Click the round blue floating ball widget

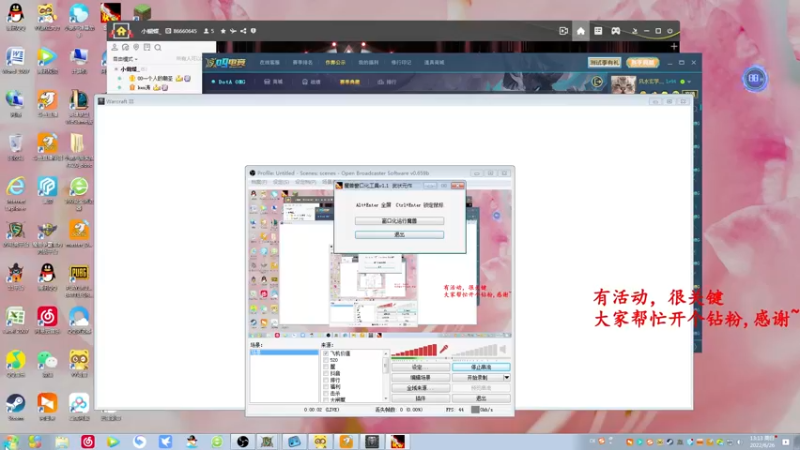tap(755, 79)
